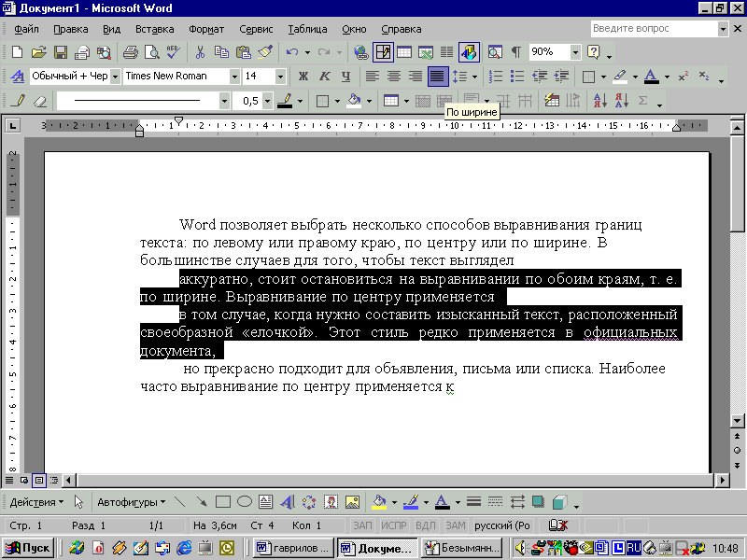This screenshot has width=747, height=560.
Task: Align the text to the right
Action: [416, 77]
